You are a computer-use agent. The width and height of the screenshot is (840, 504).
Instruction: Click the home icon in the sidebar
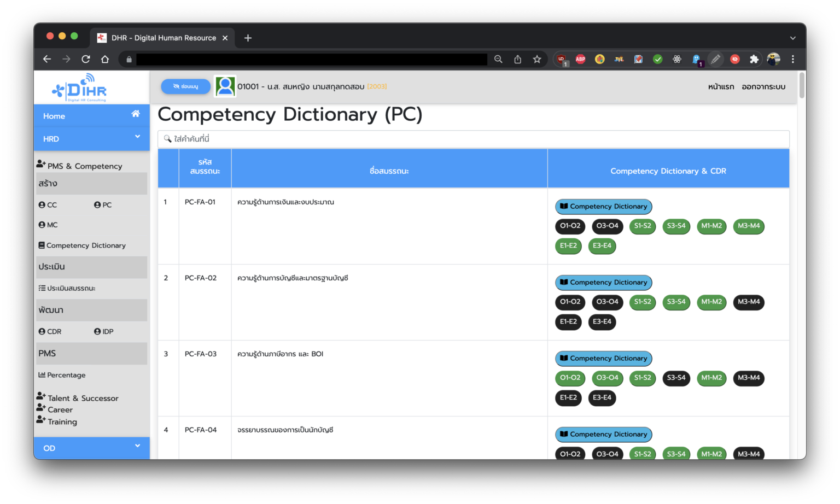pos(135,114)
